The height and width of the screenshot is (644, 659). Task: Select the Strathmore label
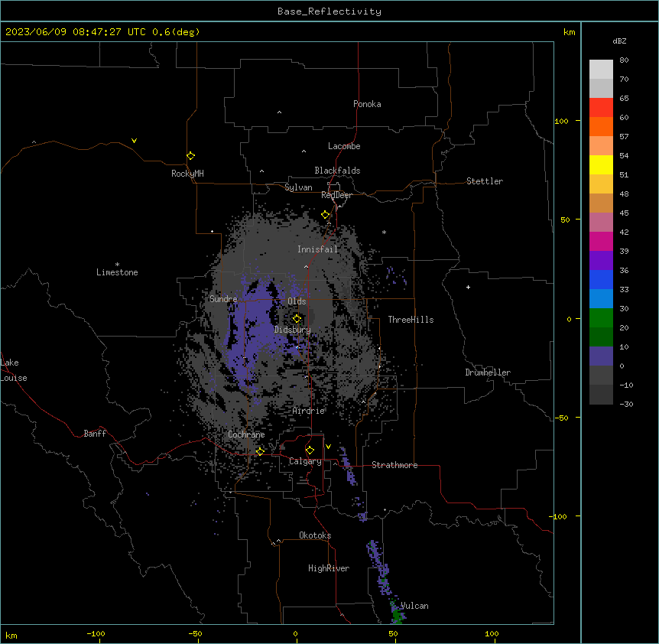point(394,465)
